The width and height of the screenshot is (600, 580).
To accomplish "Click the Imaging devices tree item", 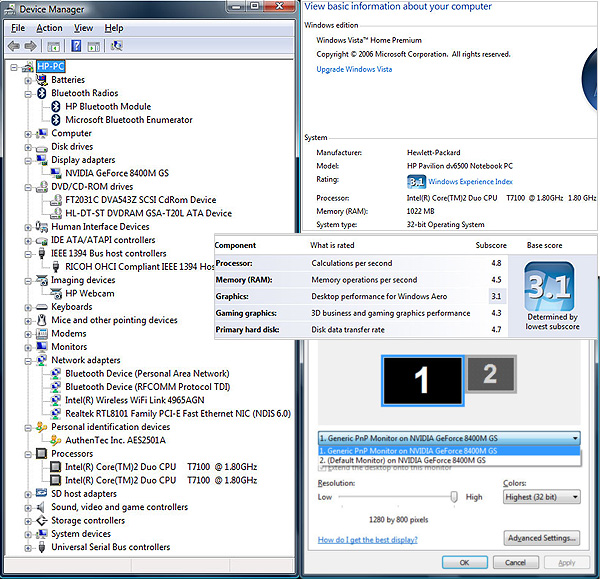I will click(x=83, y=280).
